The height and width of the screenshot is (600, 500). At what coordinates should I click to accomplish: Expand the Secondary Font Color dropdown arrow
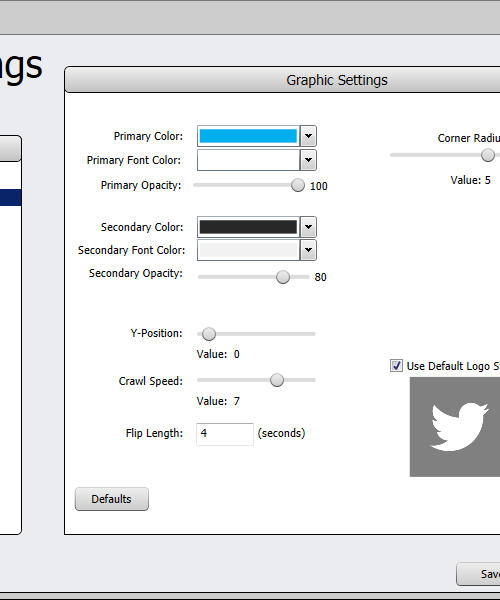(308, 250)
